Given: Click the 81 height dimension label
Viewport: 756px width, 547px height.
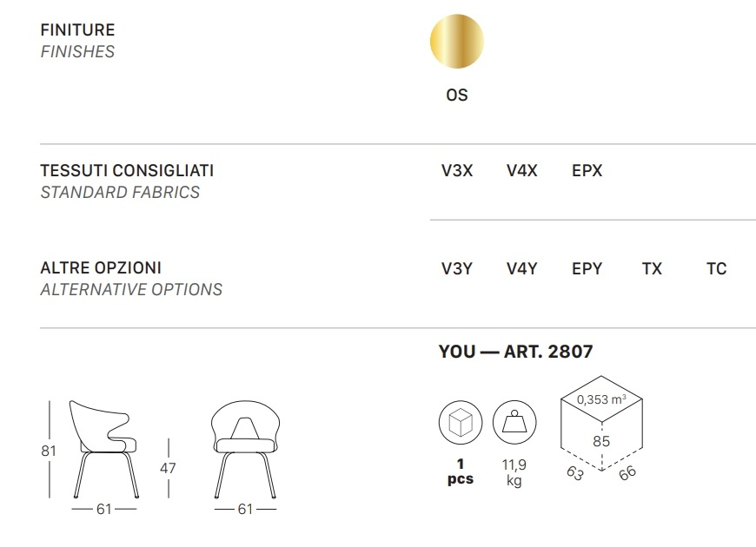Looking at the screenshot, I should [x=49, y=451].
